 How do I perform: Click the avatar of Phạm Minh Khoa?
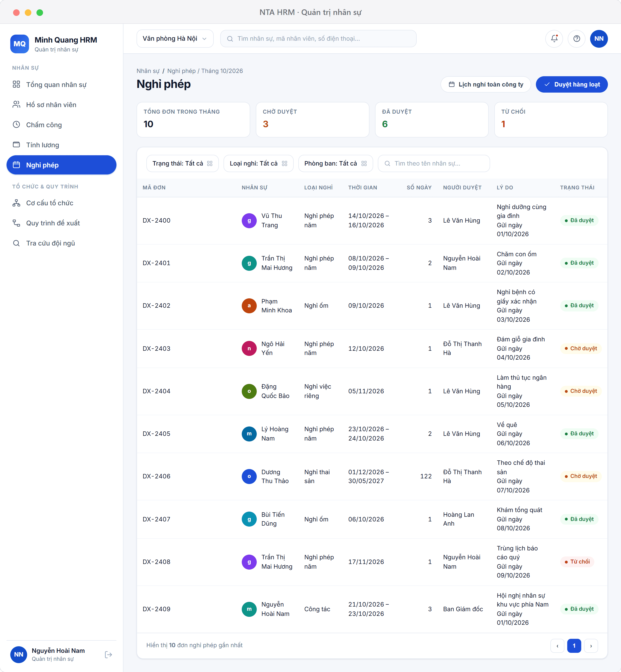[x=249, y=305]
